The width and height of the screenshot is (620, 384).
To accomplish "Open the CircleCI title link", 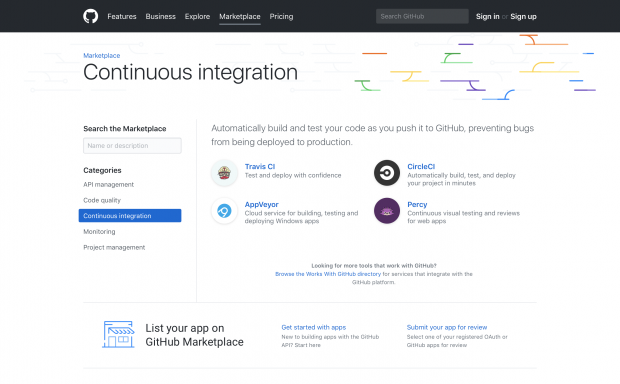I will 421,166.
